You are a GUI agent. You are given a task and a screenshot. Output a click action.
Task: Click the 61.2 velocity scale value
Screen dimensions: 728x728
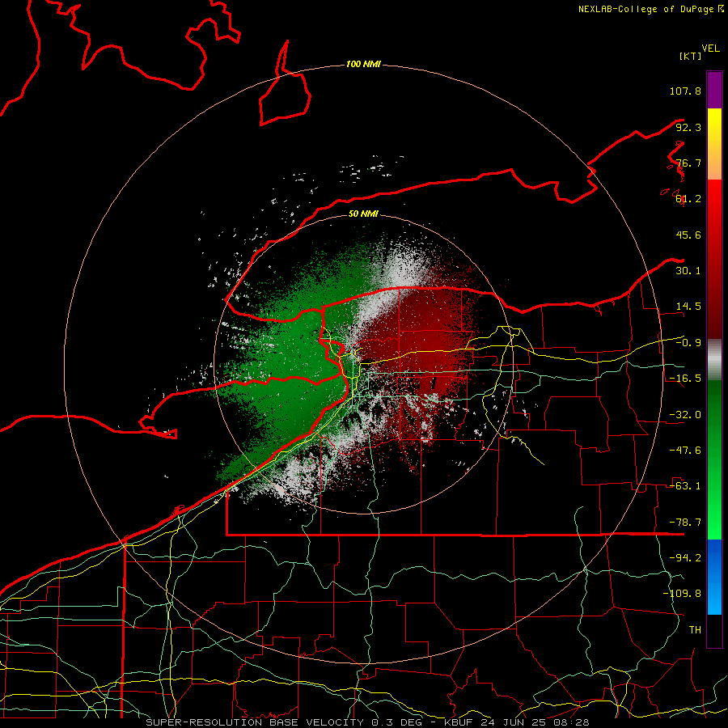point(688,199)
